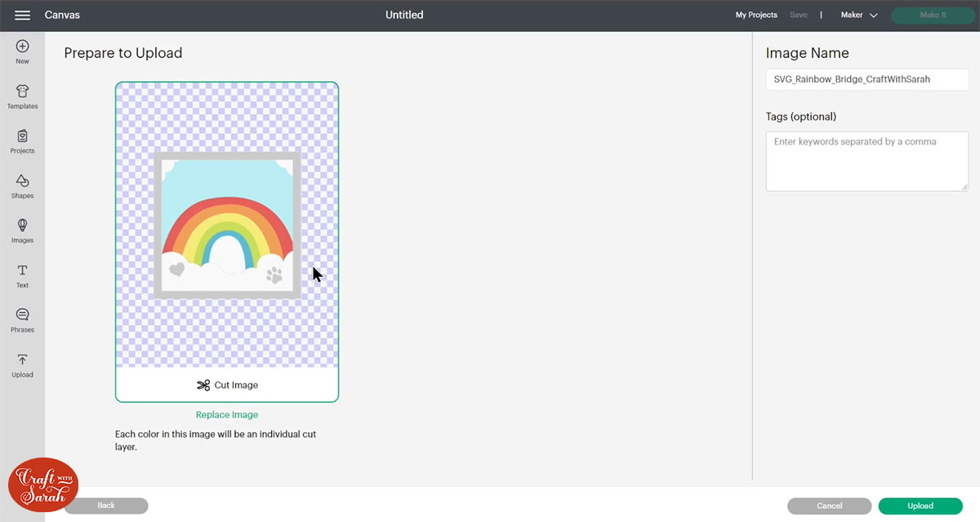Return to the Canvas view
The width and height of the screenshot is (980, 522).
(x=63, y=14)
